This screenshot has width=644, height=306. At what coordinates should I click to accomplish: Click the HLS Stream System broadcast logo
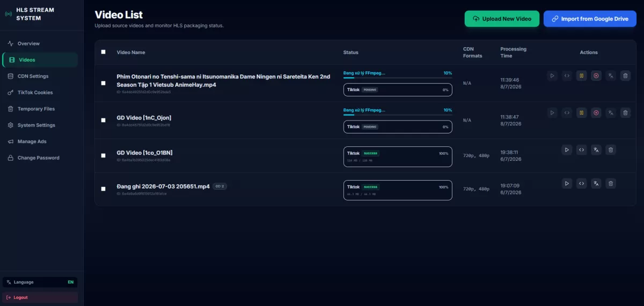pos(8,14)
